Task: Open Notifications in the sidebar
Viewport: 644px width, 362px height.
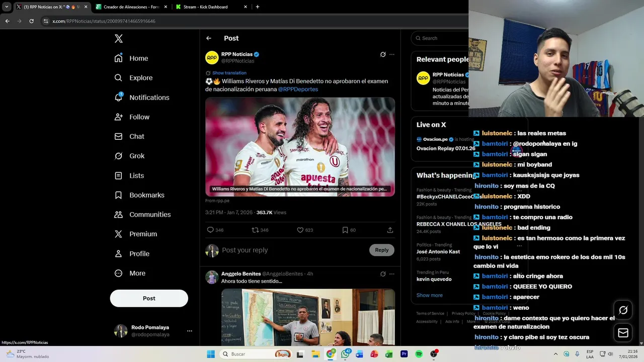Action: click(142, 98)
